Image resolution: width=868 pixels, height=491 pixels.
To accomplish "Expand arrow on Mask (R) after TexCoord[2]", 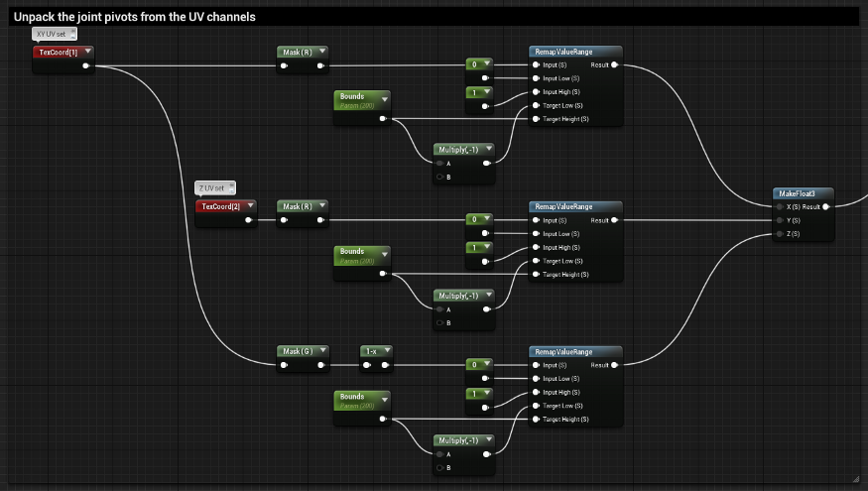I will click(322, 205).
